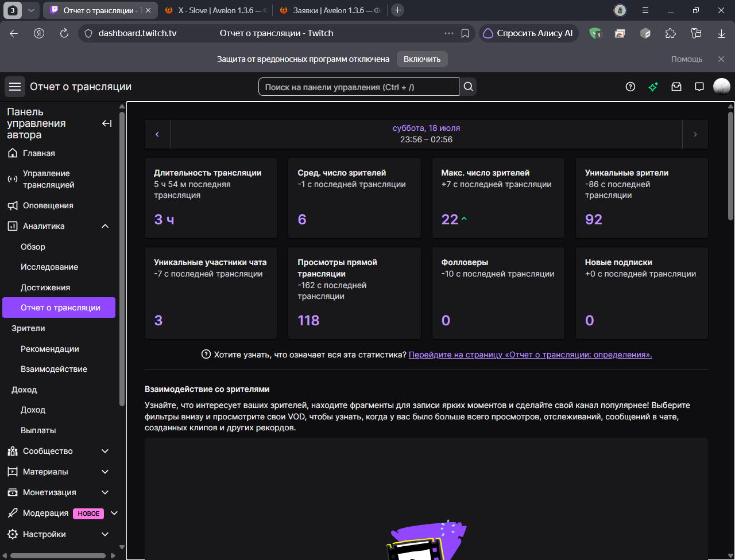735x560 pixels.
Task: Click the unique viewers value "92"
Action: [594, 219]
